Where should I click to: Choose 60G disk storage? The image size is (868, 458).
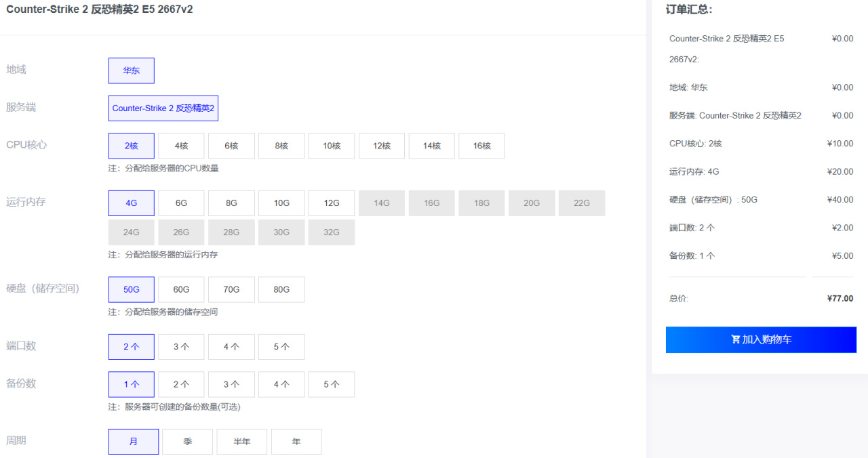tap(182, 290)
